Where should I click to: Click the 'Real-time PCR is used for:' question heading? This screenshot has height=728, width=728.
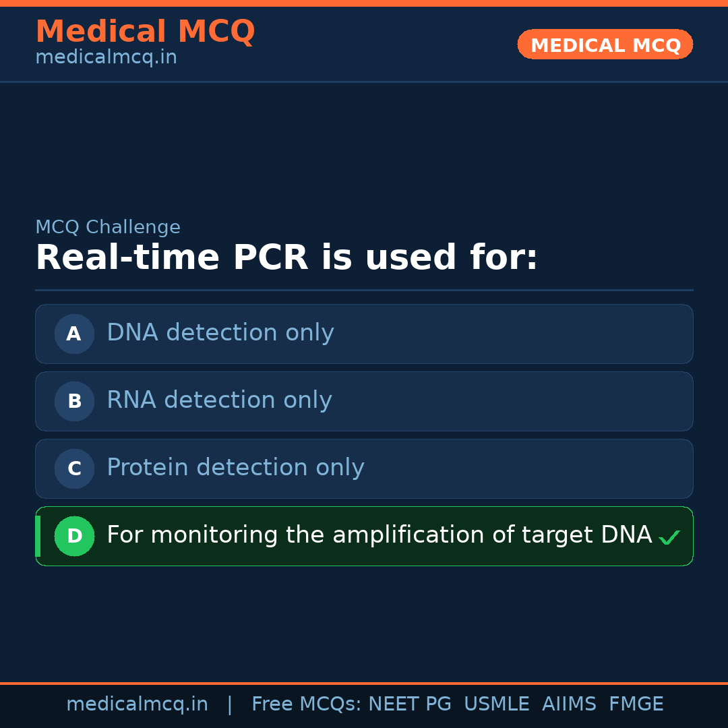pos(286,258)
